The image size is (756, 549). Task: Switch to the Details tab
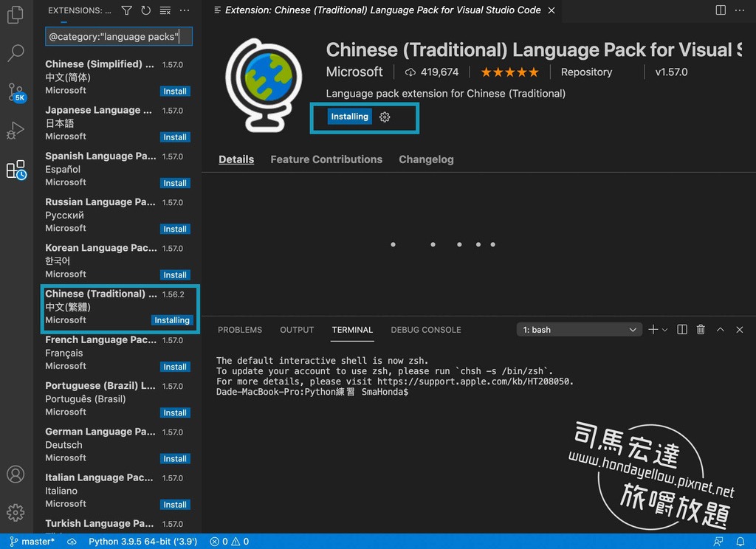click(236, 159)
